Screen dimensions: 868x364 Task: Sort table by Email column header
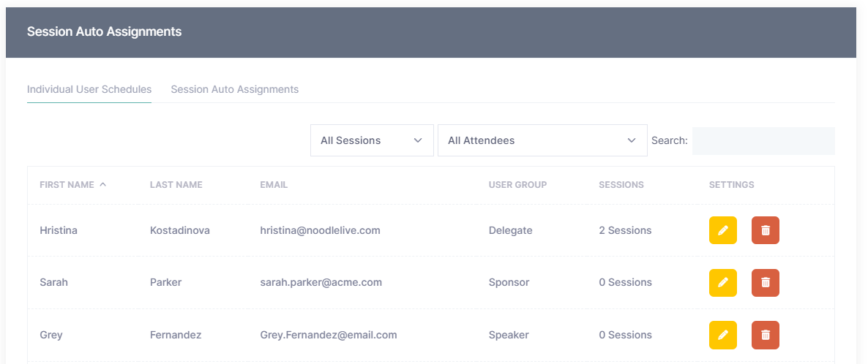pos(274,185)
